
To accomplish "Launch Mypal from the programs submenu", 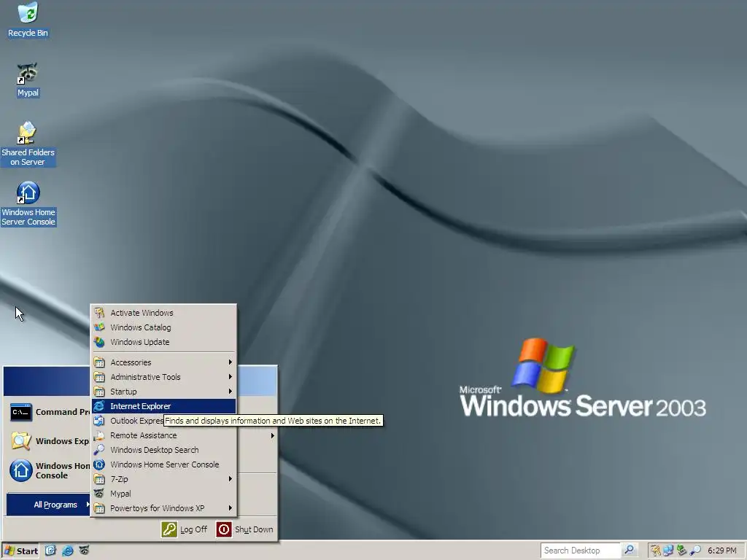I will tap(164, 494).
